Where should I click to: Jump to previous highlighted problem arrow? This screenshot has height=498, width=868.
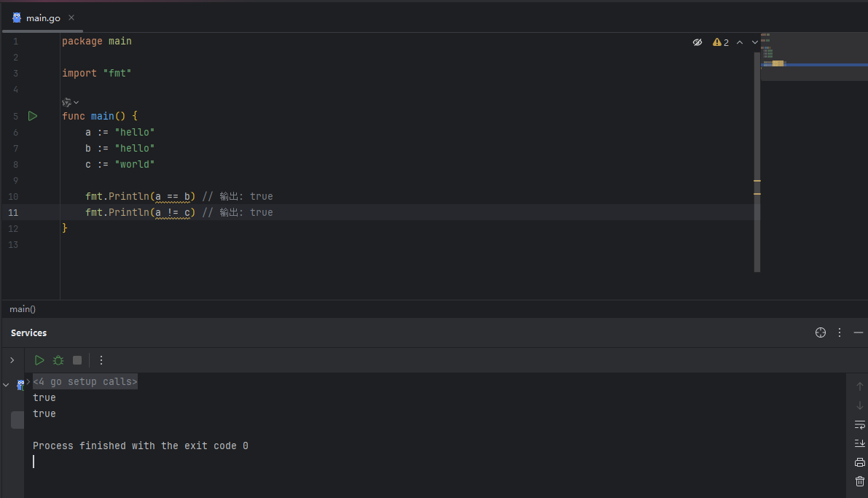(740, 42)
